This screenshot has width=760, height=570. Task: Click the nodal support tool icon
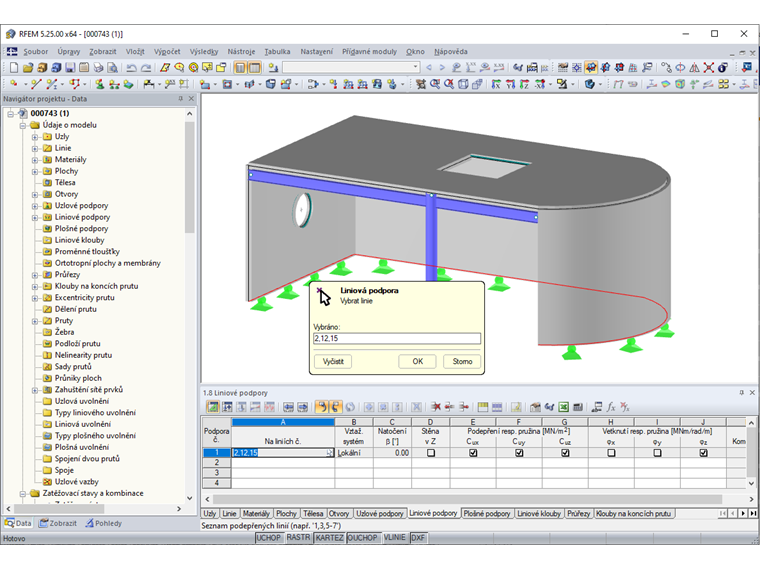99,84
